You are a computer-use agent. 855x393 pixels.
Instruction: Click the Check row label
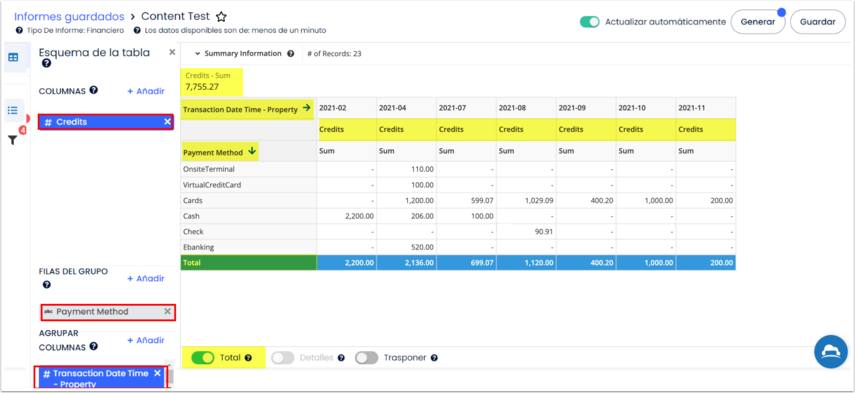[192, 232]
